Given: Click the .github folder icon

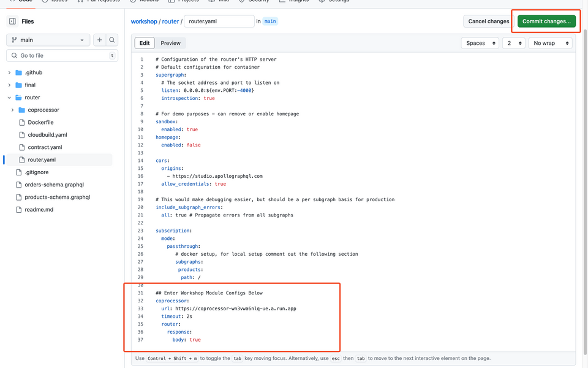Looking at the screenshot, I should click(18, 72).
